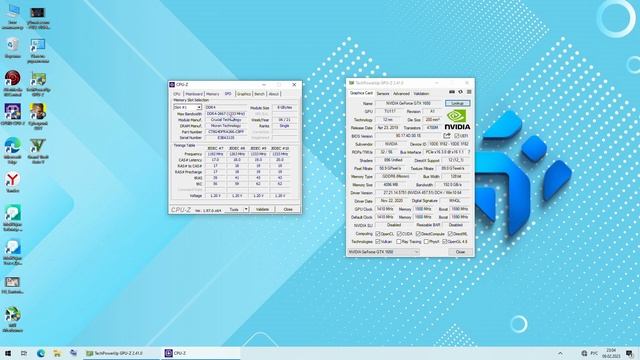Image resolution: width=640 pixels, height=360 pixels.
Task: Click the РУС language indicator
Action: (594, 353)
